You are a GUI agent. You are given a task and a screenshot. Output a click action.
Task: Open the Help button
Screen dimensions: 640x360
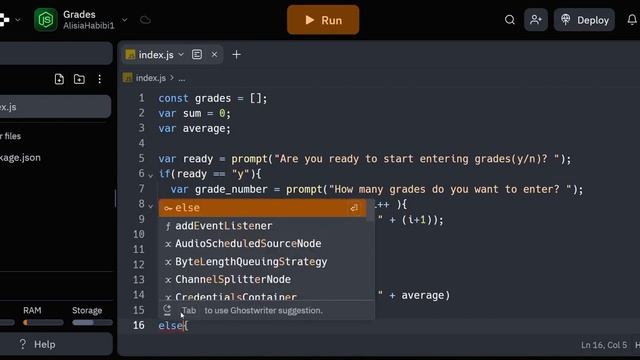(55, 344)
